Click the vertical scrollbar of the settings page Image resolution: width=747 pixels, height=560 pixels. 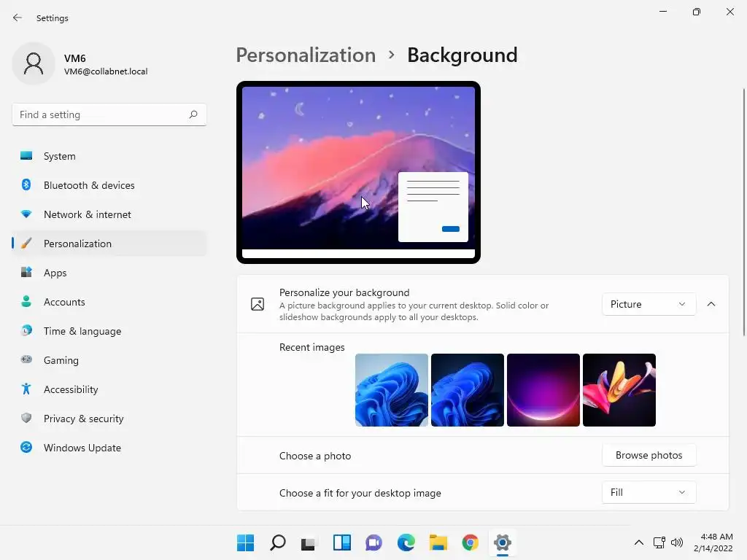tap(743, 212)
